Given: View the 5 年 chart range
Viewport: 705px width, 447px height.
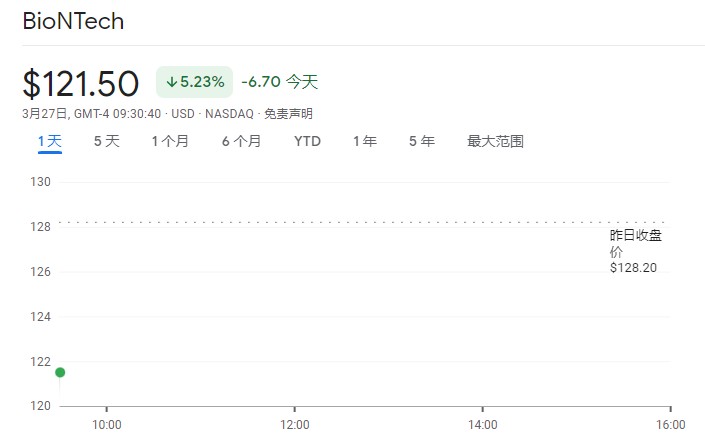Looking at the screenshot, I should [421, 142].
